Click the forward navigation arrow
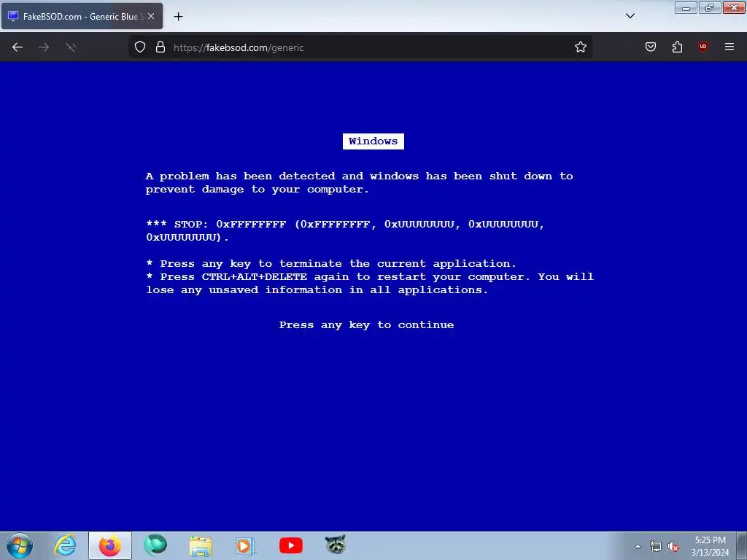The height and width of the screenshot is (560, 747). coord(44,47)
